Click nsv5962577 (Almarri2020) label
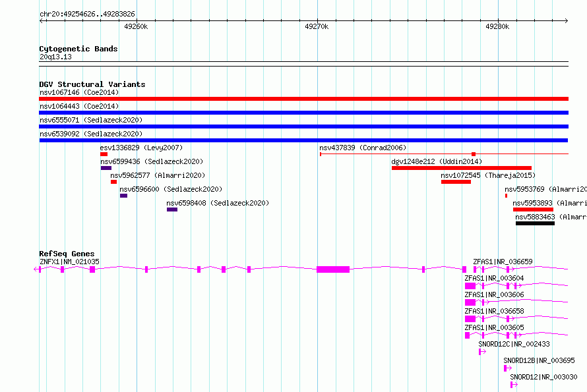Image resolution: width=587 pixels, height=392 pixels. coord(158,175)
